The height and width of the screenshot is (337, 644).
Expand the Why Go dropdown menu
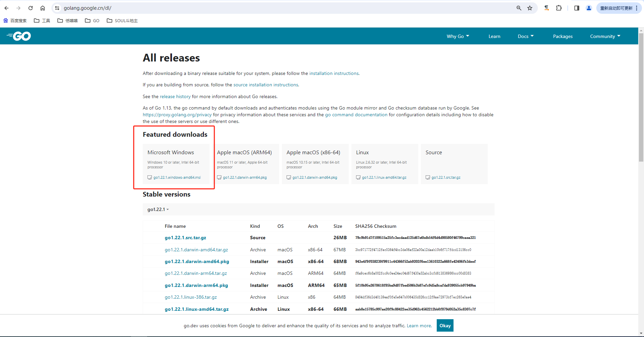click(x=458, y=36)
